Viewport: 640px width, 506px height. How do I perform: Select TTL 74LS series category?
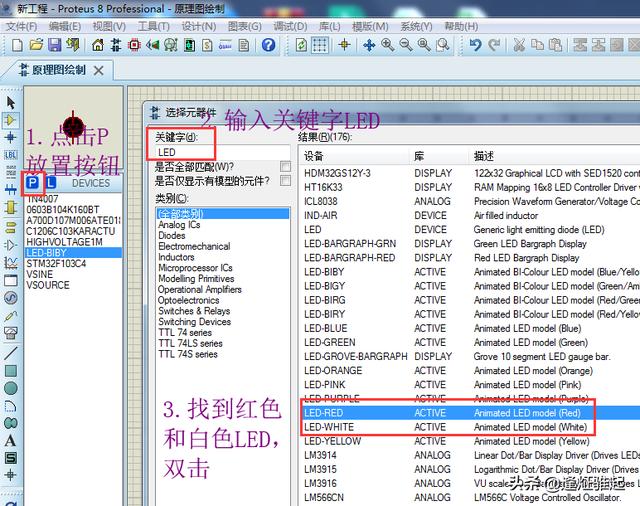coord(191,343)
